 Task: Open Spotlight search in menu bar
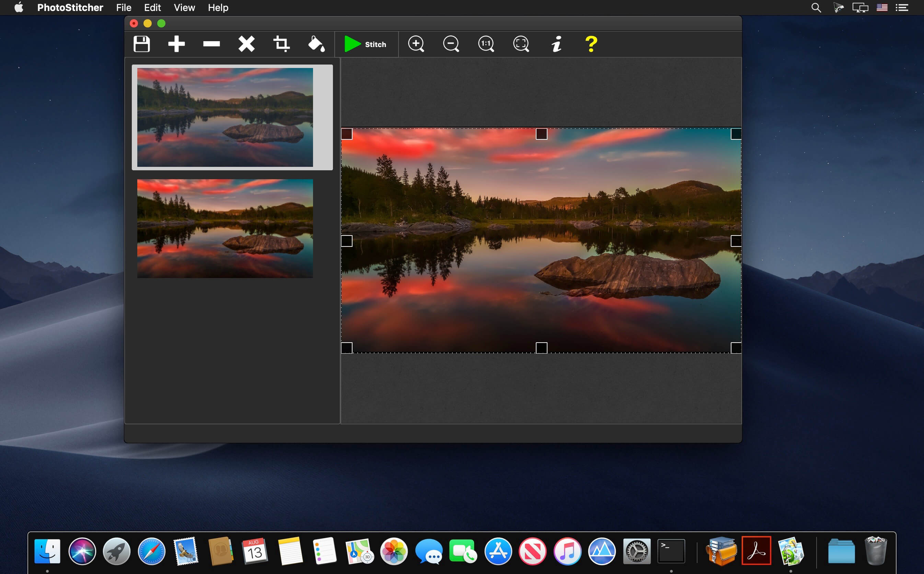click(x=816, y=8)
